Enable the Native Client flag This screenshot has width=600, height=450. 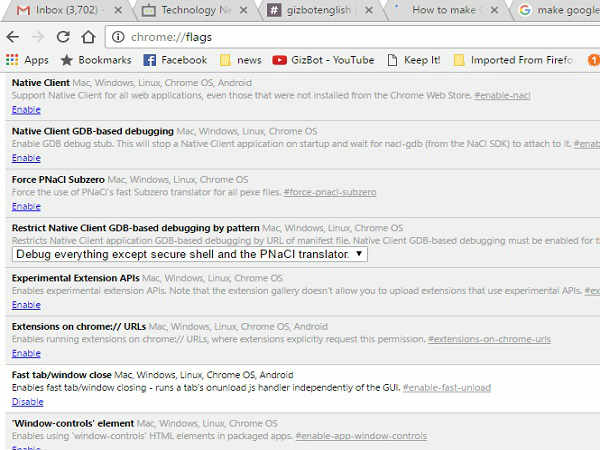pos(26,109)
